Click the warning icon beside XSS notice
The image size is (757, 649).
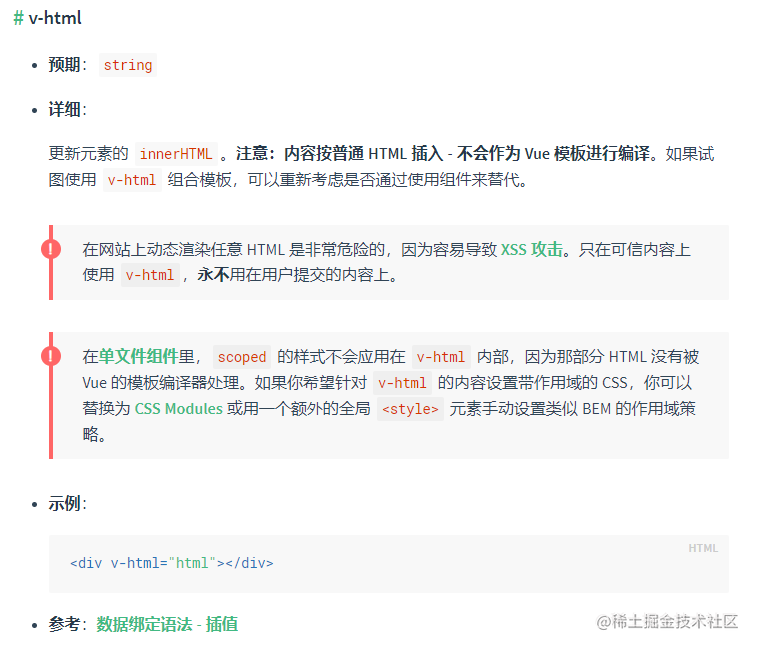[x=51, y=249]
